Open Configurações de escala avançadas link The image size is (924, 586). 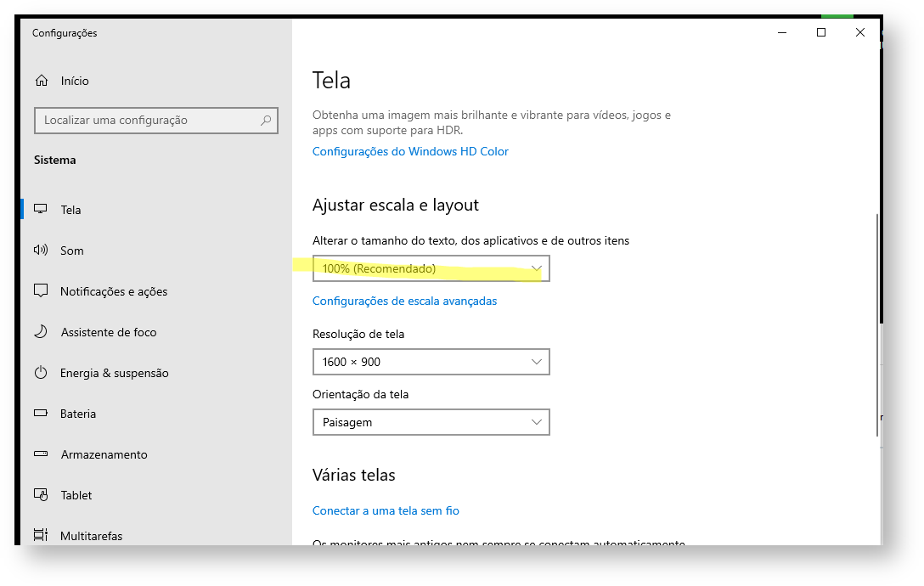404,301
